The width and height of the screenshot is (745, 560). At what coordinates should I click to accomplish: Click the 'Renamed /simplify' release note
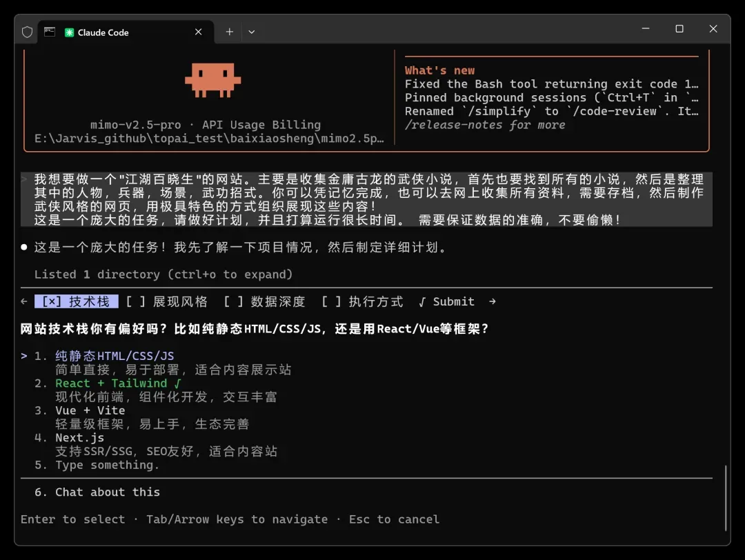(x=552, y=111)
